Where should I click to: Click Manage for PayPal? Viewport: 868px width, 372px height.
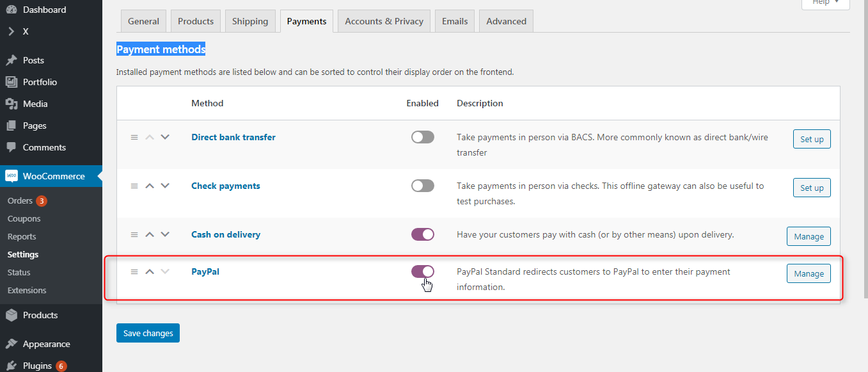809,273
